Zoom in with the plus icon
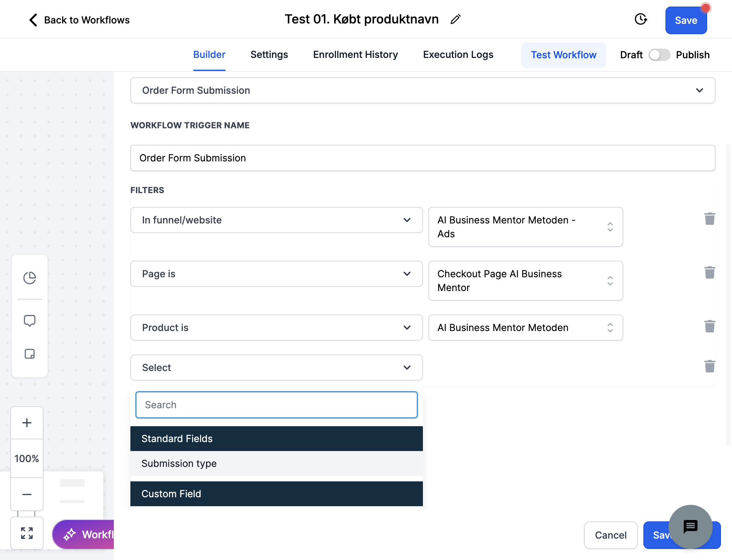Viewport: 732px width, 560px height. [27, 423]
